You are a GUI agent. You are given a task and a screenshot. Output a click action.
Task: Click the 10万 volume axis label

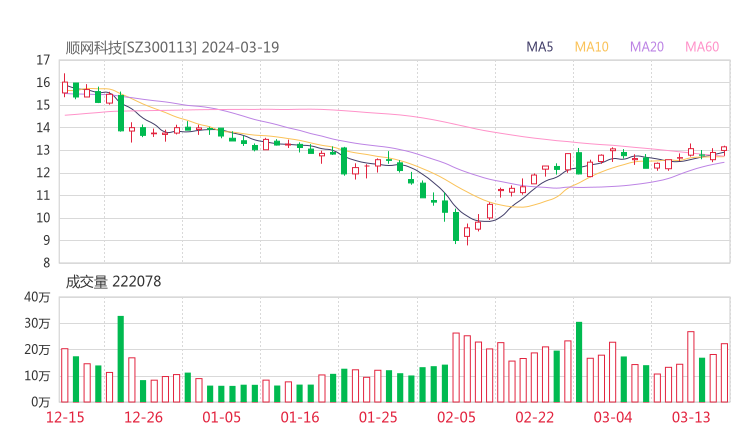point(37,376)
